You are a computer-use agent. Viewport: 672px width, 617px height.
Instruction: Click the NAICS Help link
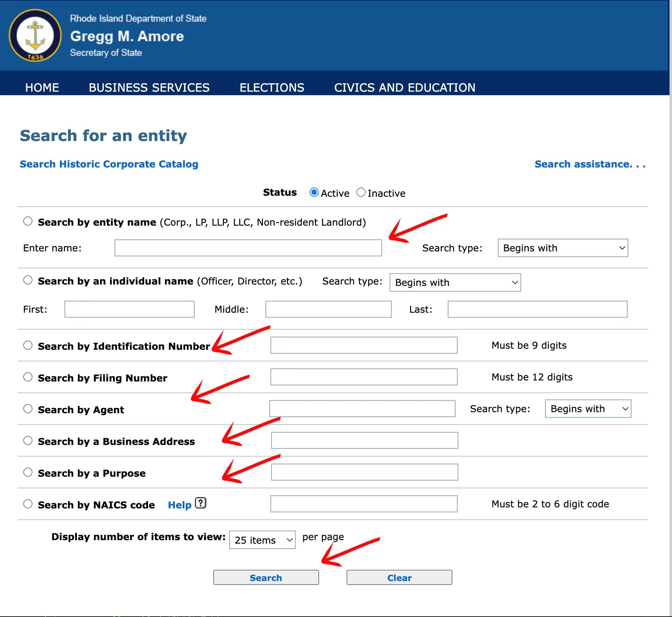179,505
